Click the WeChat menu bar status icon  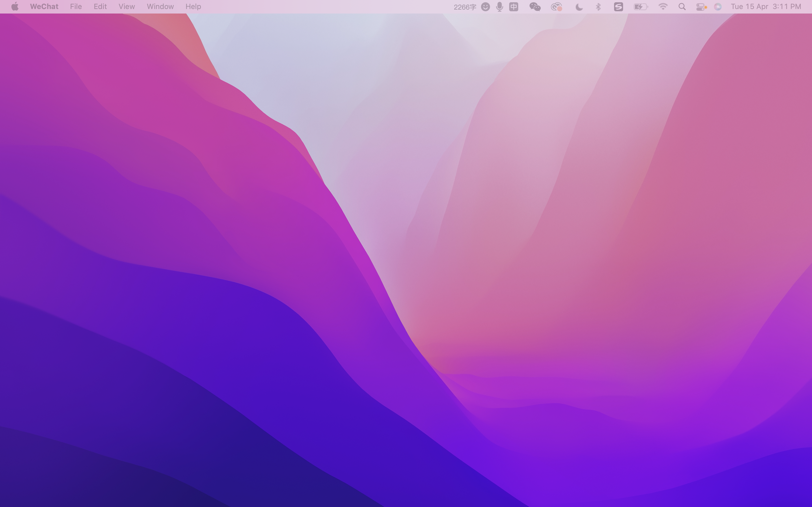click(x=535, y=7)
